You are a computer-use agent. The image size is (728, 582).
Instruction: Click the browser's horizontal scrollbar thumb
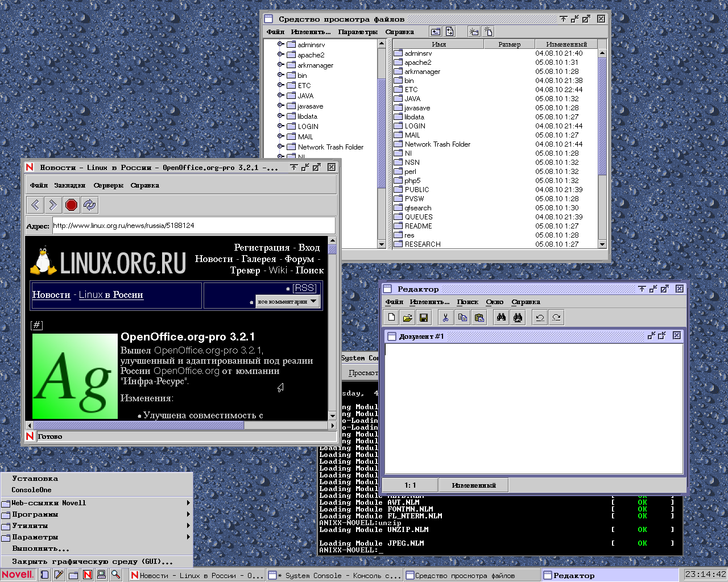138,425
